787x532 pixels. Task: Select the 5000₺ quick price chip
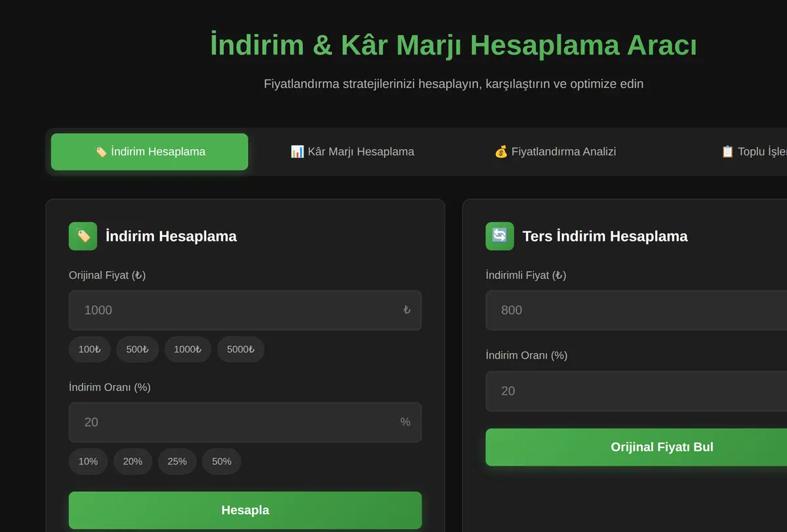pyautogui.click(x=241, y=349)
